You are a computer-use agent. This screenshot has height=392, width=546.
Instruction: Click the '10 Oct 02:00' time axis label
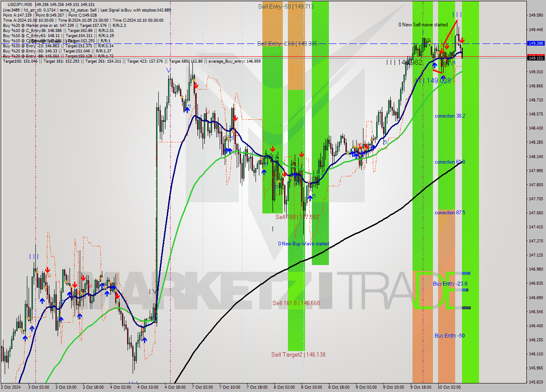pos(449,387)
